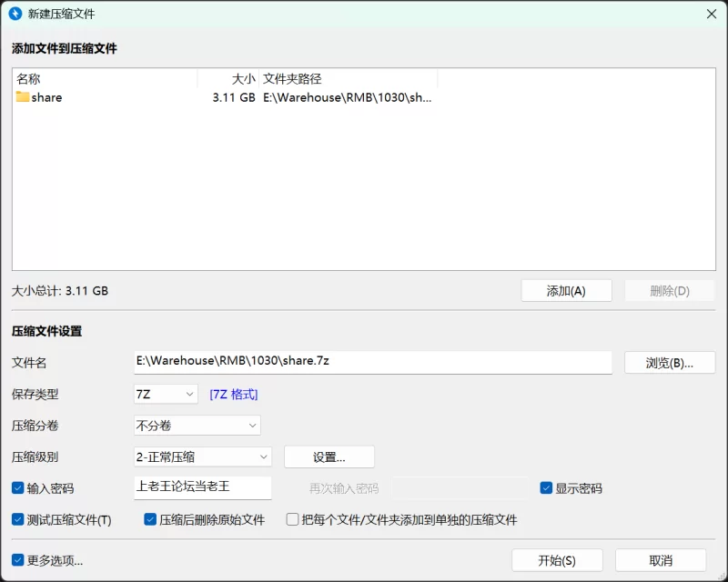Image resolution: width=728 pixels, height=582 pixels.
Task: Uncheck the 输入密码 option
Action: 18,488
